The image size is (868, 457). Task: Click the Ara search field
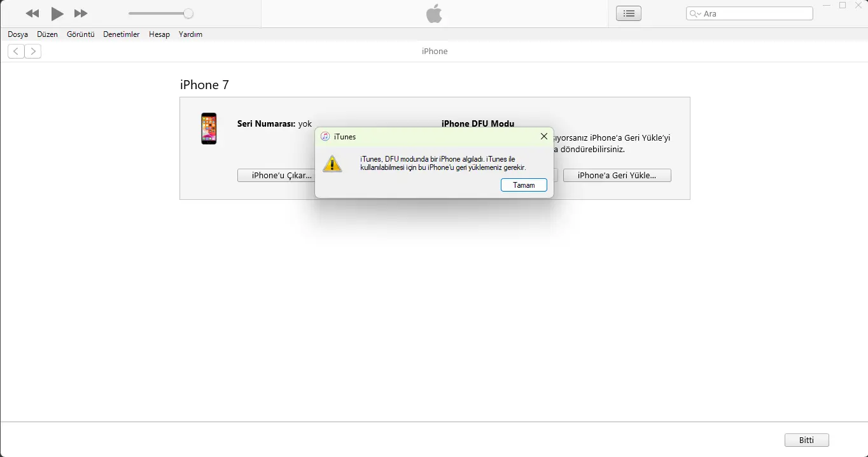point(750,13)
